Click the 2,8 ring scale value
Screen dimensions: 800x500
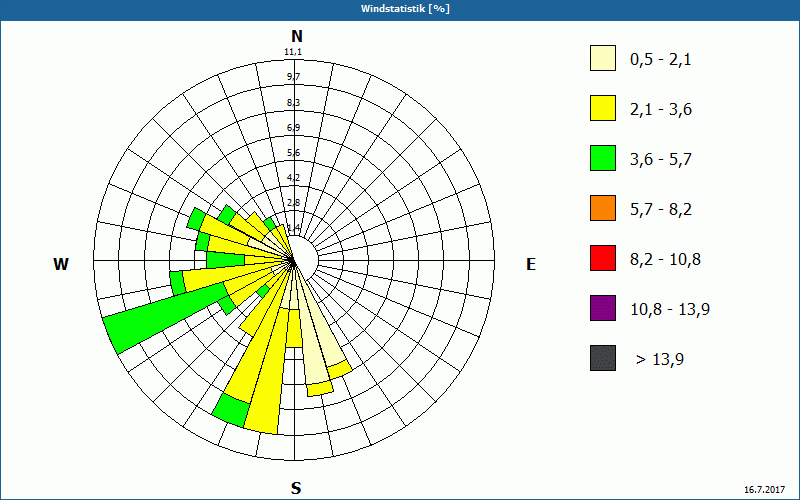click(293, 203)
